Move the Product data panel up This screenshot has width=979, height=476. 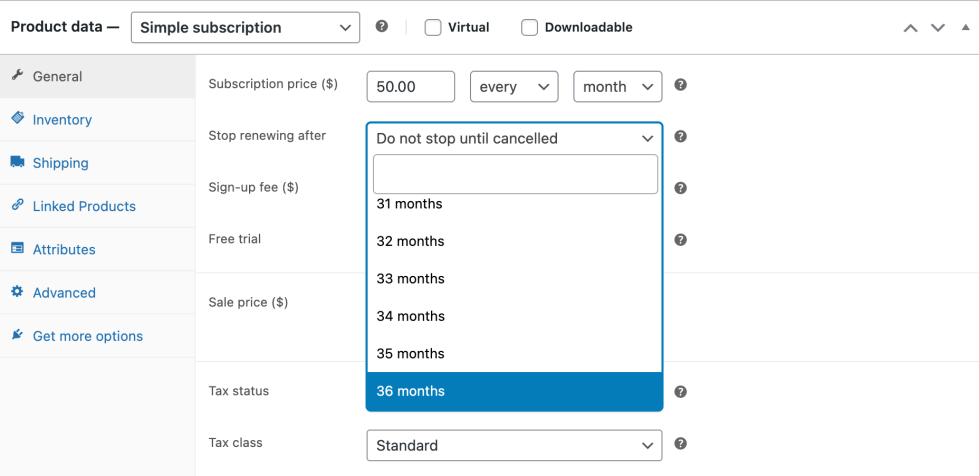tap(910, 28)
